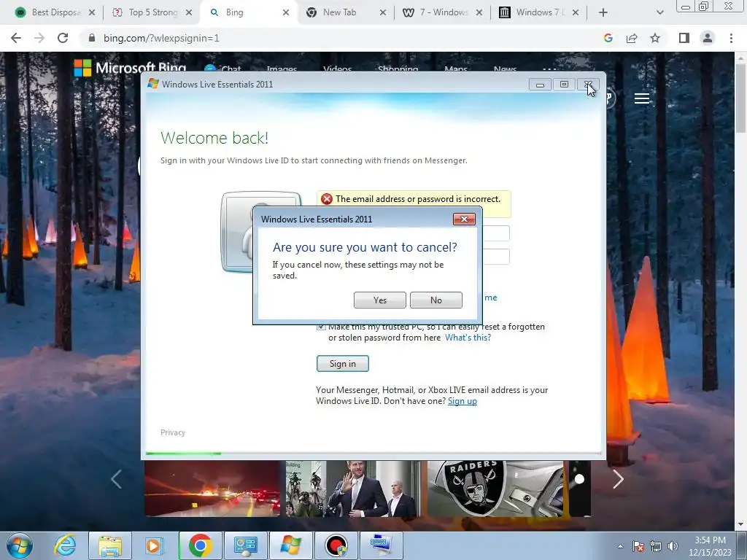Open the Chrome profile icon

(708, 38)
